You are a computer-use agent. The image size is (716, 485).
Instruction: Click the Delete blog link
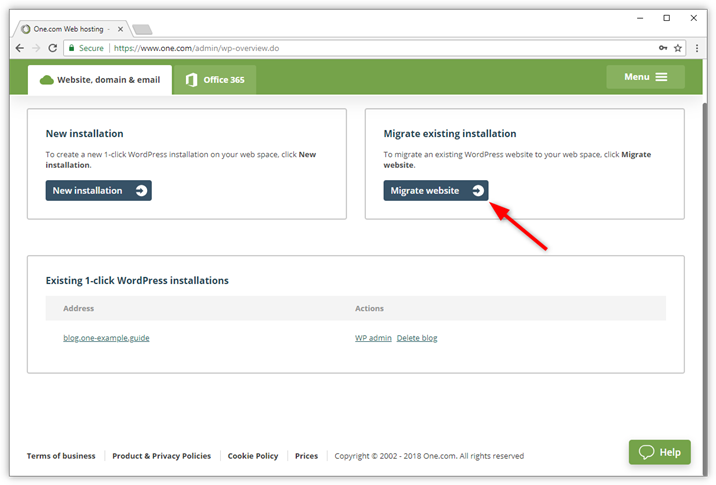pyautogui.click(x=417, y=338)
